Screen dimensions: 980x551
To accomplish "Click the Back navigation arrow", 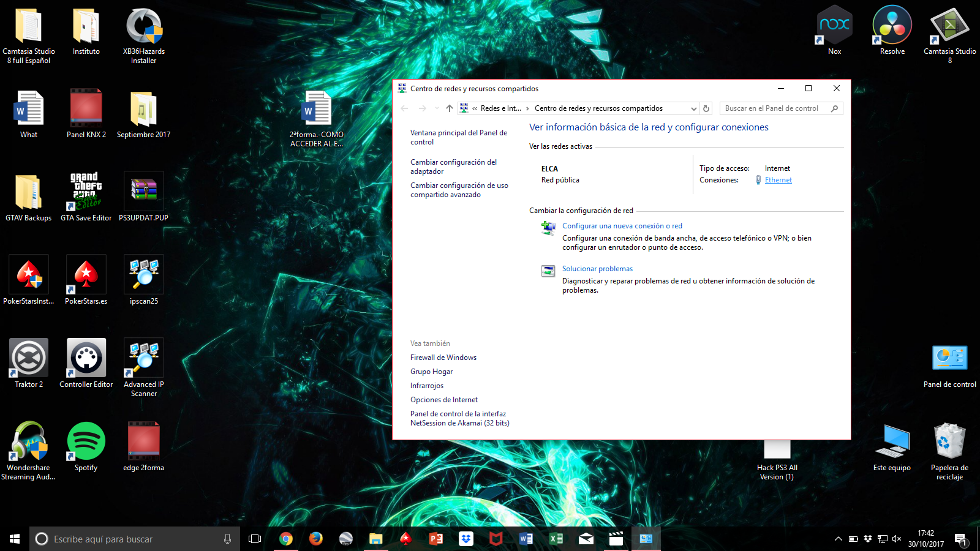I will (x=404, y=108).
